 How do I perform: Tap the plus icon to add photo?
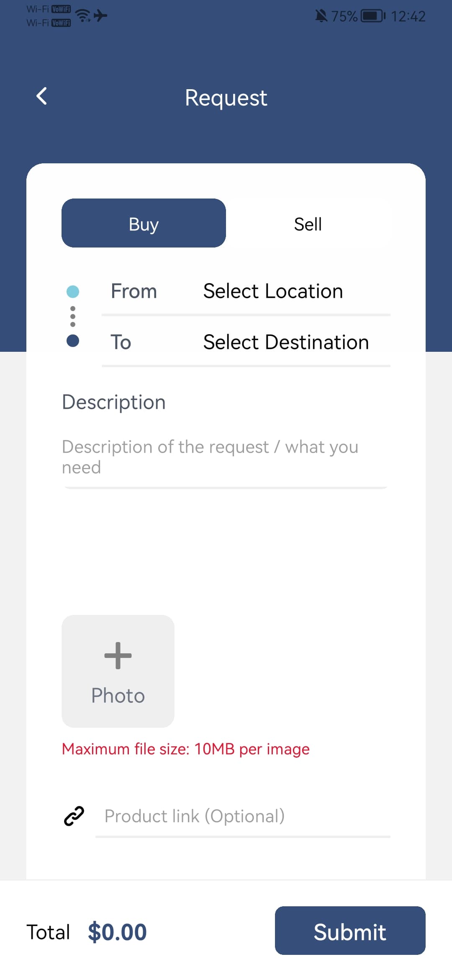[x=118, y=655]
